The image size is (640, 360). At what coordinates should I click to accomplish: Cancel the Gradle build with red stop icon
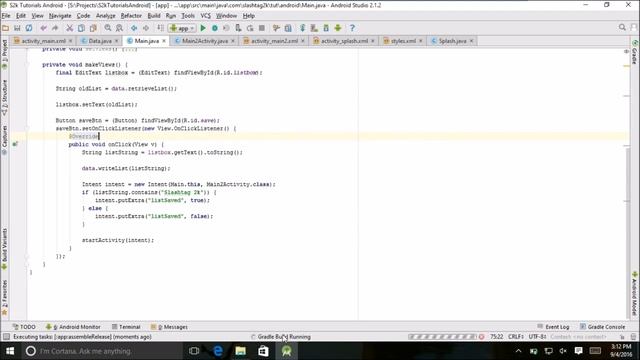[482, 337]
